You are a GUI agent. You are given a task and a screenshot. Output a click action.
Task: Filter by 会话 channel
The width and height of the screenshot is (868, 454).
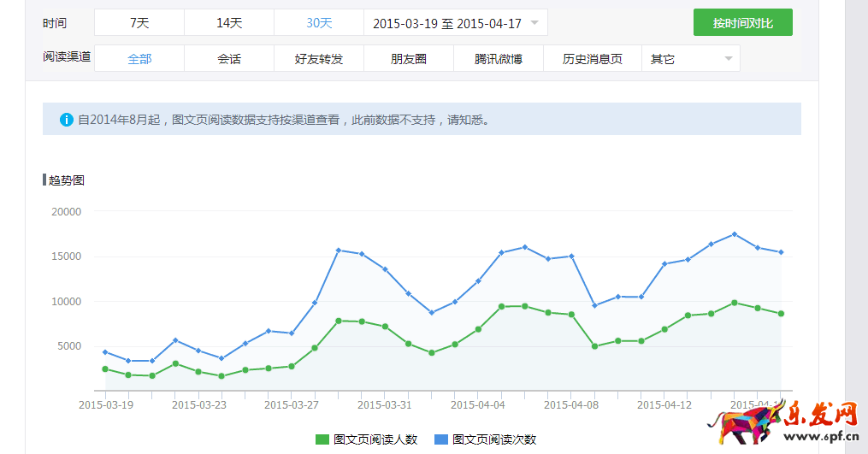(229, 59)
